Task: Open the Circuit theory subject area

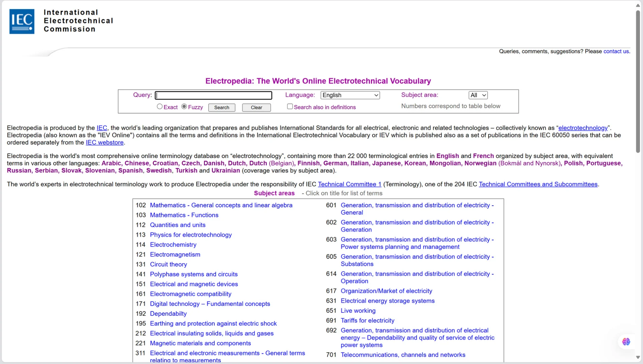Action: (169, 264)
